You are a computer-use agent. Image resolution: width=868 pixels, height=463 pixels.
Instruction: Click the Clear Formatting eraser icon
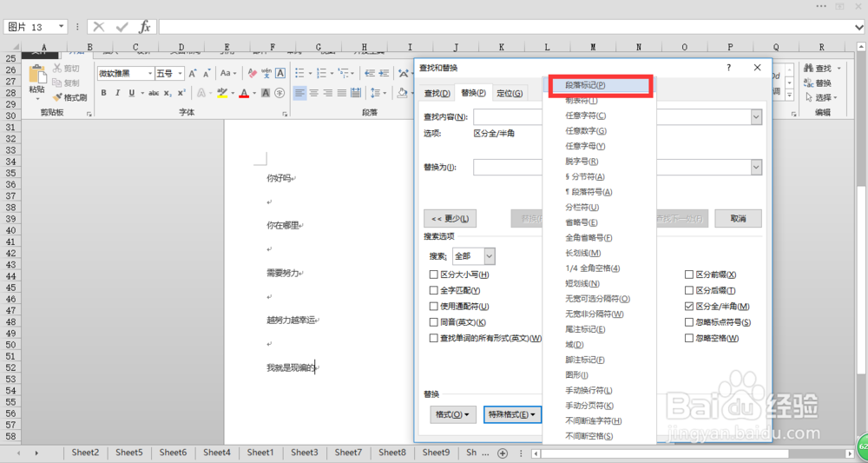coord(252,73)
